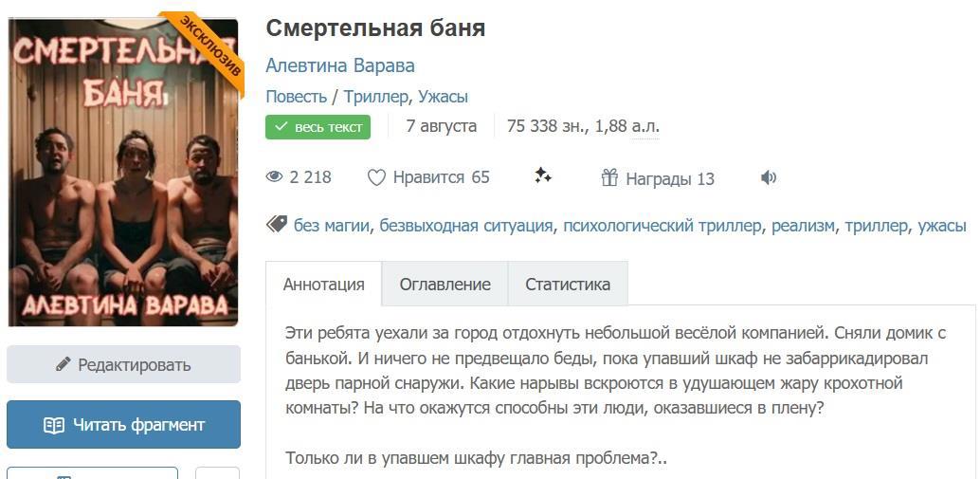
Task: Open the Статистика tab
Action: tap(568, 285)
